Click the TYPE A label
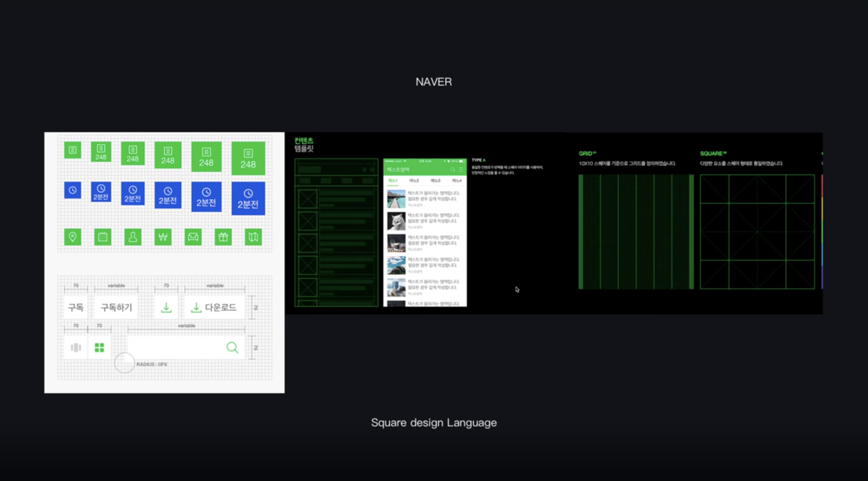This screenshot has height=481, width=868. pos(479,160)
